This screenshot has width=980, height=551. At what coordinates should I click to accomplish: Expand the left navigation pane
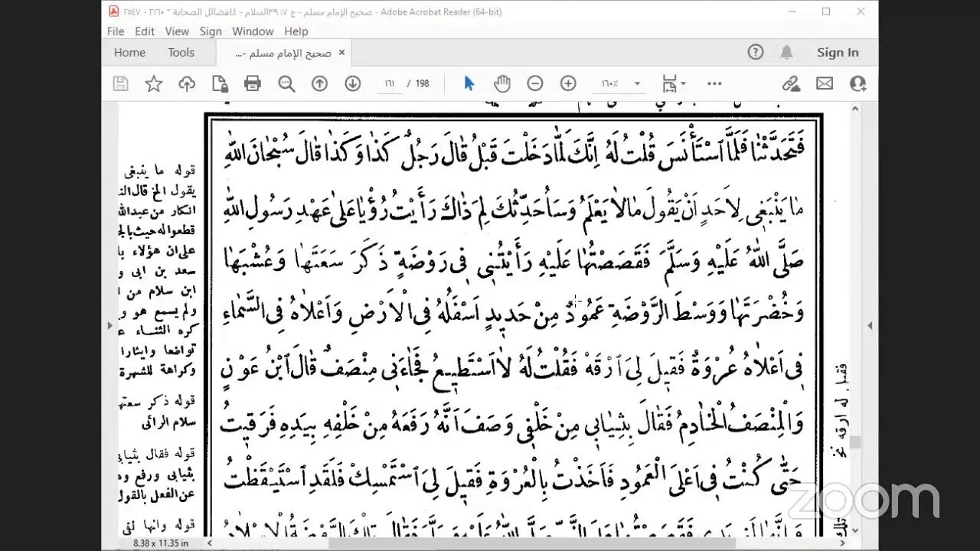109,325
